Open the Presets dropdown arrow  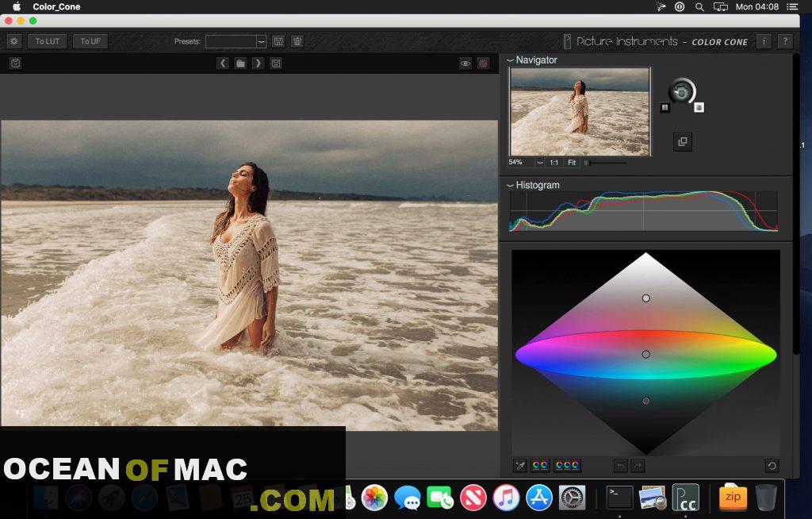(262, 41)
